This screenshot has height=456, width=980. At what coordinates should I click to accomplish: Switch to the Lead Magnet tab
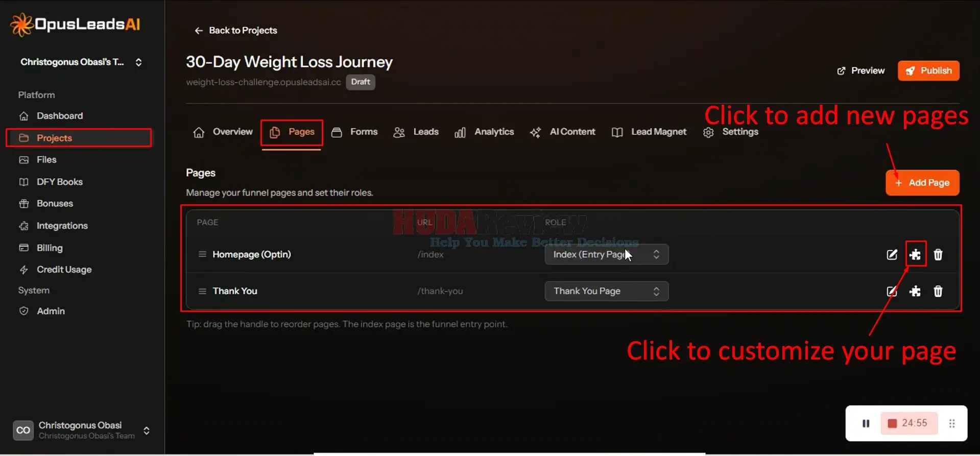(649, 132)
